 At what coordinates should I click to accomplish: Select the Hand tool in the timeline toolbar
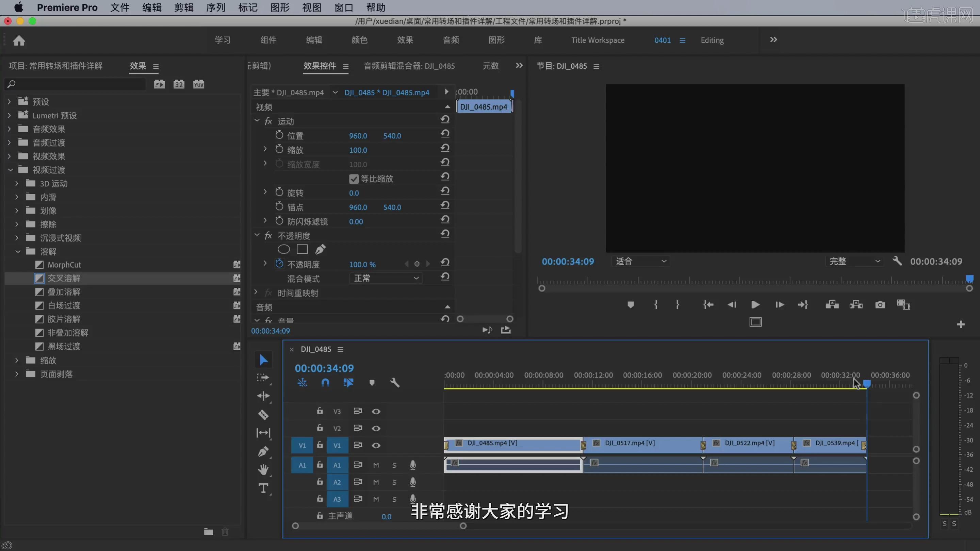263,470
